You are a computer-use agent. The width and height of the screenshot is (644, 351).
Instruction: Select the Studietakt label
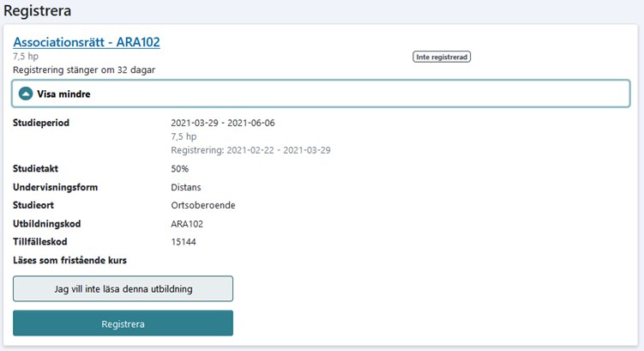pyautogui.click(x=35, y=169)
